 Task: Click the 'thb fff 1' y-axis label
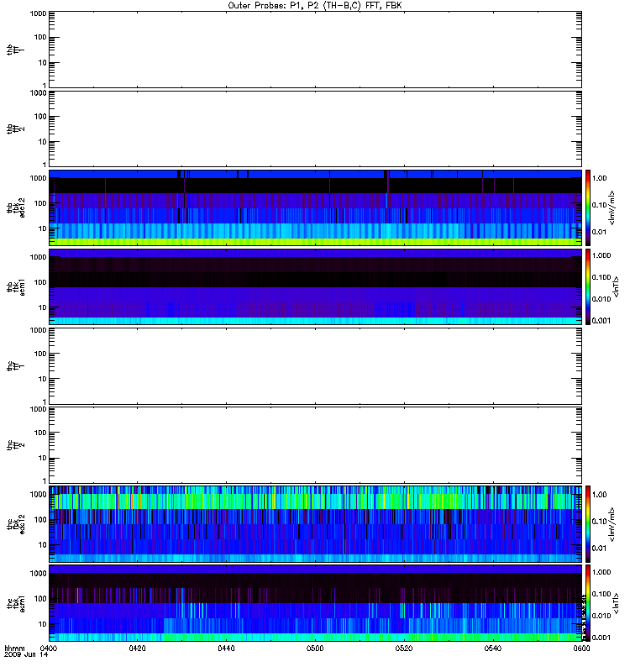click(x=15, y=50)
